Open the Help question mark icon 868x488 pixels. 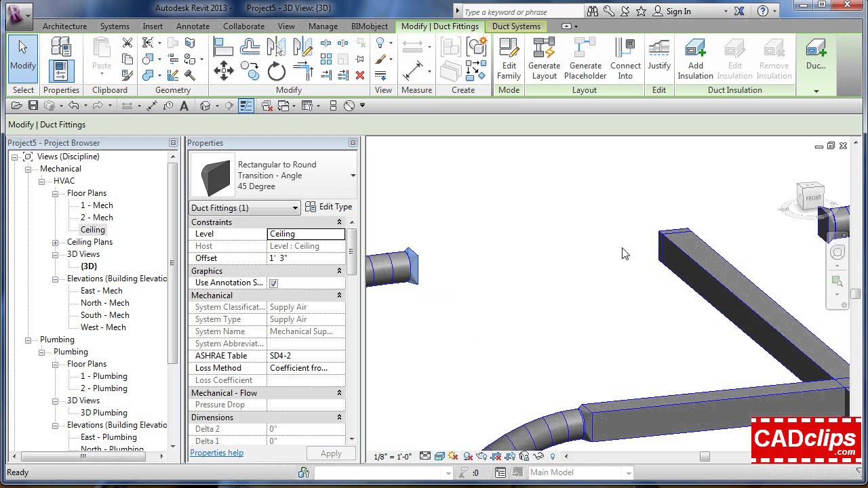pos(763,11)
